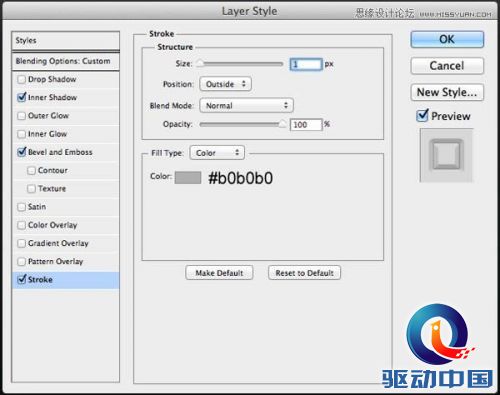This screenshot has width=500, height=395.
Task: Enable the Satin checkbox
Action: tap(21, 207)
